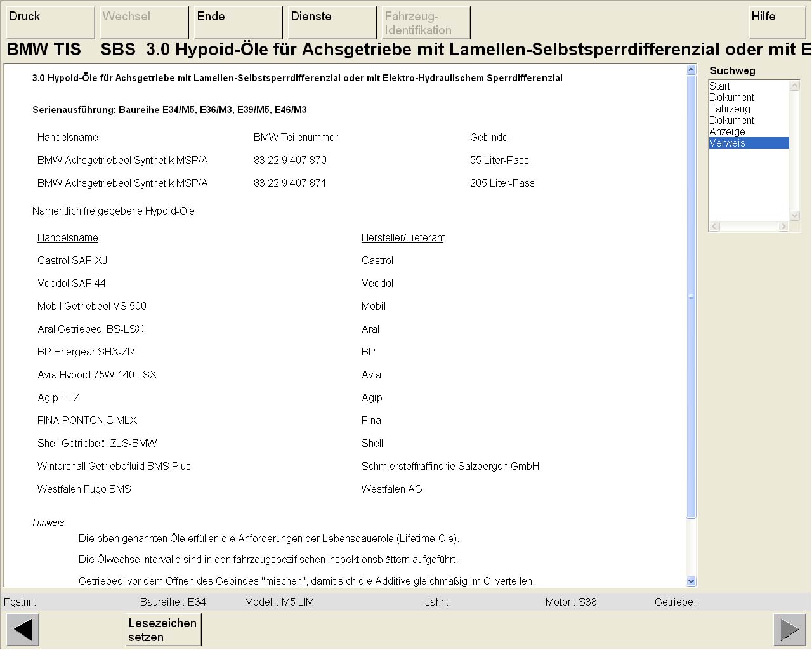
Task: Open the Dienste menu
Action: (x=332, y=23)
